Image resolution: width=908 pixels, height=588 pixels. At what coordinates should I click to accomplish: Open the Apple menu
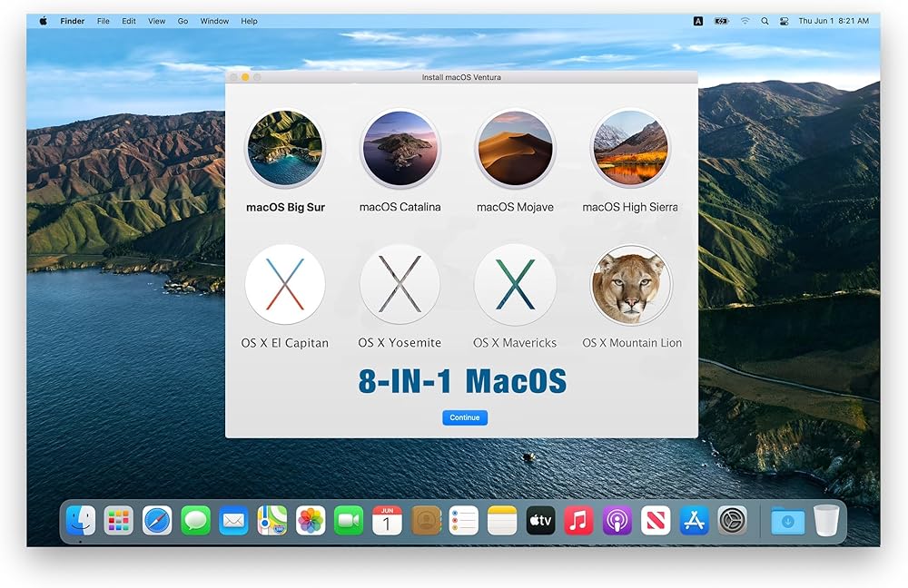pyautogui.click(x=44, y=21)
